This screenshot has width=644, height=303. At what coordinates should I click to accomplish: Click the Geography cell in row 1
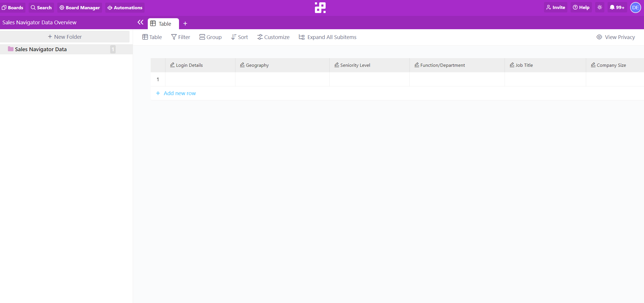[x=282, y=79]
